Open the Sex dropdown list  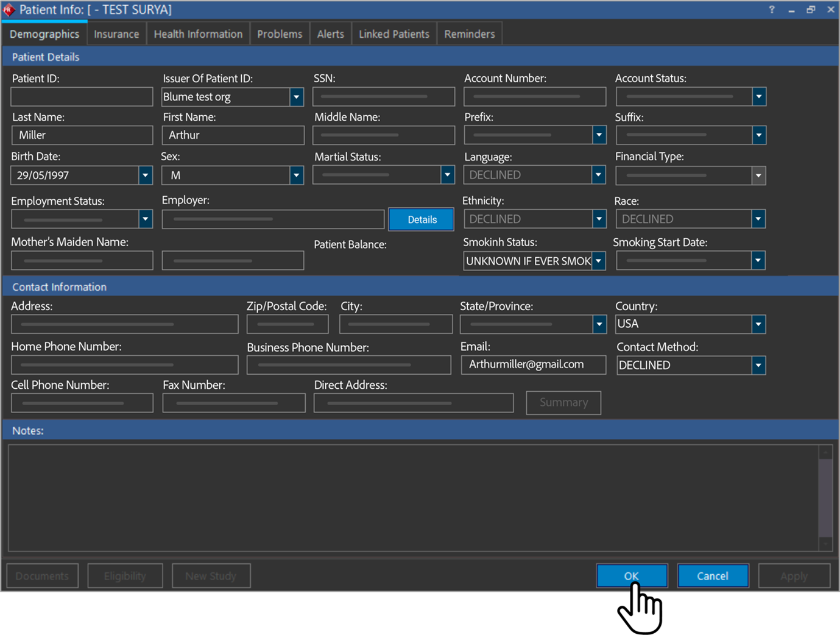[296, 176]
